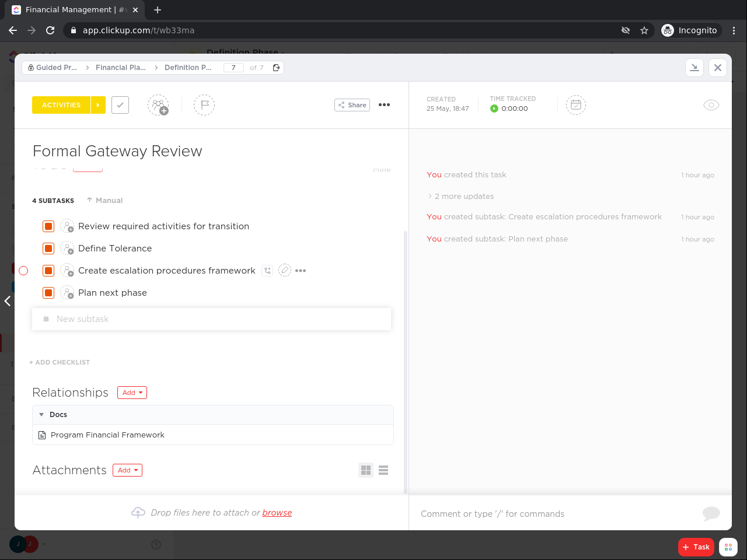The image size is (747, 560).
Task: Change status square of Define Tolerance
Action: coord(48,249)
